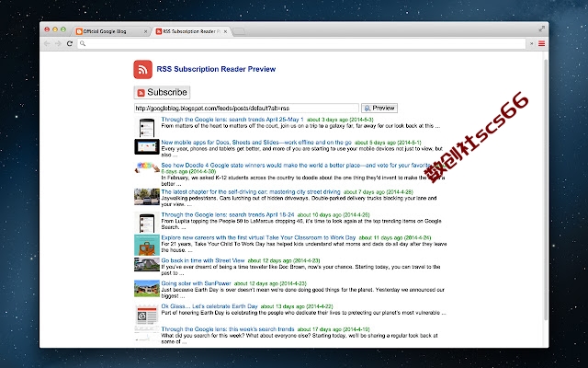Click 'about 7 days ago' date text
This screenshot has height=368, width=588.
point(378,192)
